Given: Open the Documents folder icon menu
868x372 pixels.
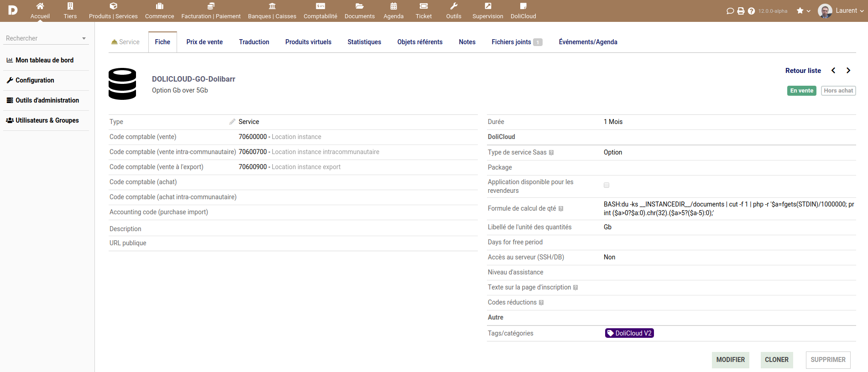Looking at the screenshot, I should 360,6.
